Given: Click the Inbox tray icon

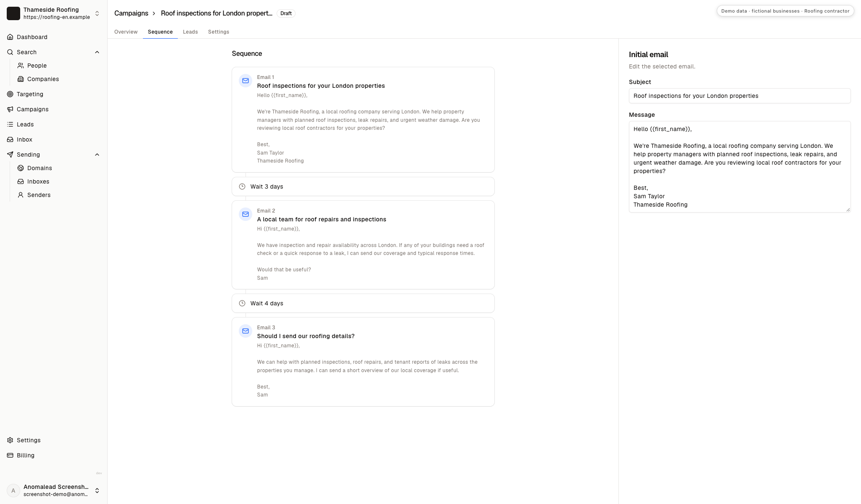Looking at the screenshot, I should coord(10,139).
